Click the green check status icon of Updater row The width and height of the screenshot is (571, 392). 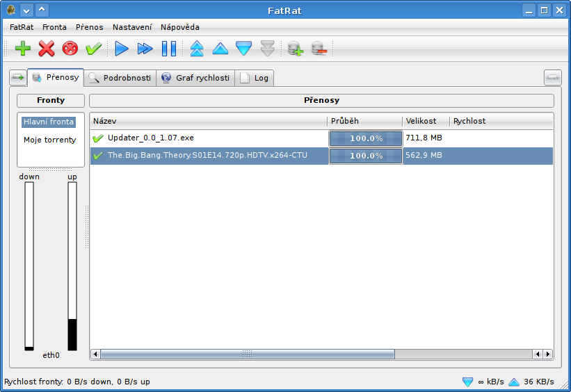[97, 138]
